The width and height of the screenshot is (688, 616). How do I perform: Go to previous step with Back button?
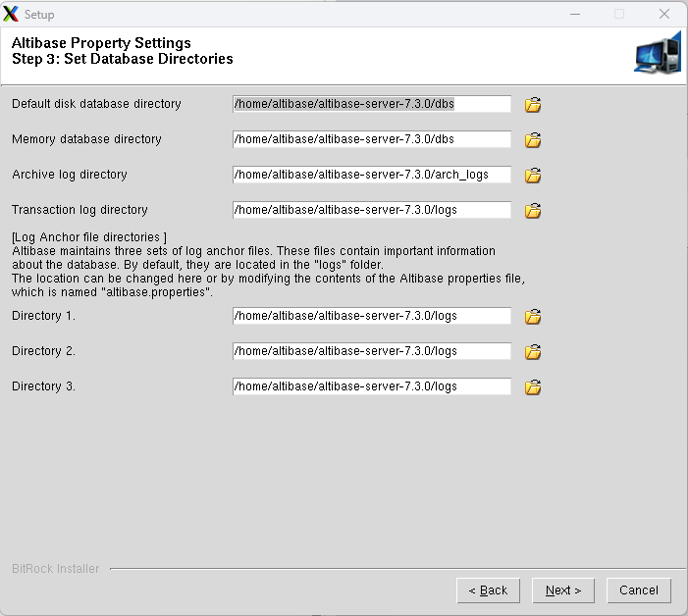click(x=488, y=590)
